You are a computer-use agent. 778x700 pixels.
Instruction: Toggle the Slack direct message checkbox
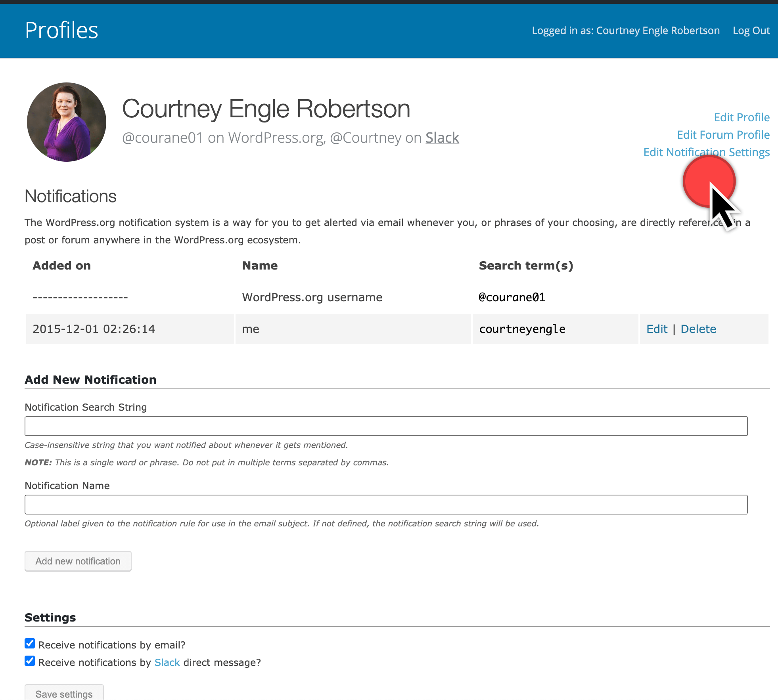coord(30,661)
